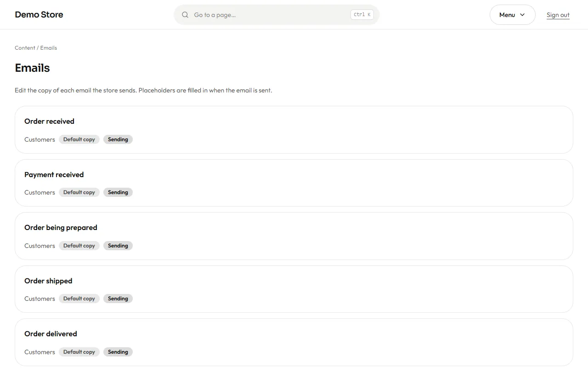Click the Ctrl K shortcut badge
588x368 pixels.
362,15
